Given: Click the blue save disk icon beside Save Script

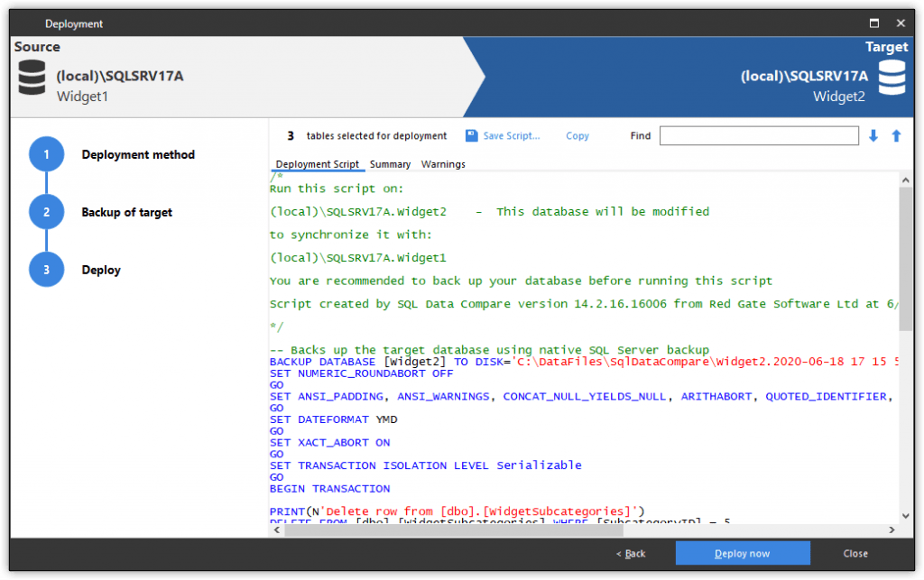Looking at the screenshot, I should tap(470, 135).
